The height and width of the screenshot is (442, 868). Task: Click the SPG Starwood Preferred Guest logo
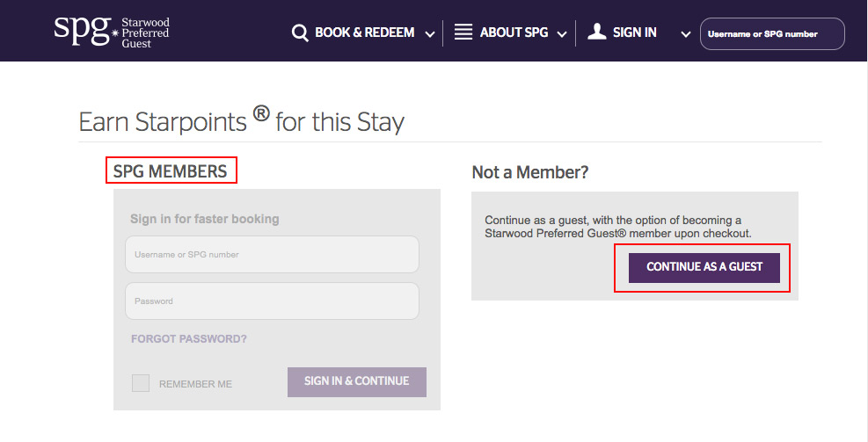[112, 33]
